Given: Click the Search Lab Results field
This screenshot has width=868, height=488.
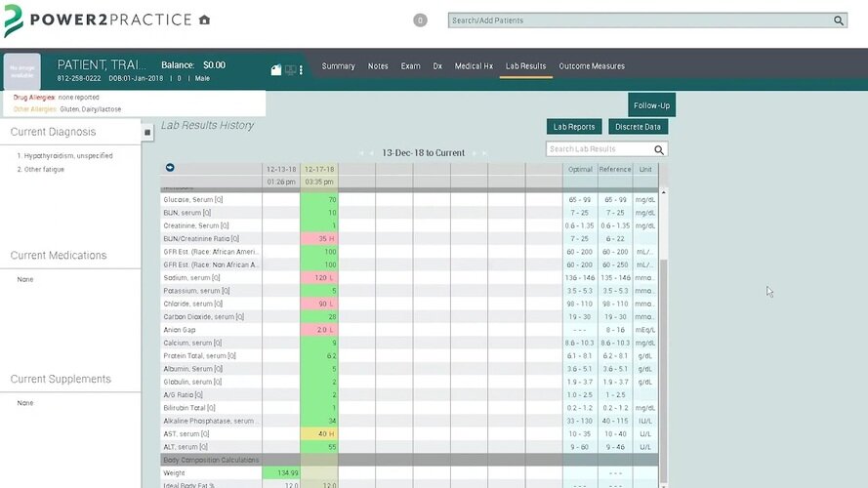Looking at the screenshot, I should 598,149.
